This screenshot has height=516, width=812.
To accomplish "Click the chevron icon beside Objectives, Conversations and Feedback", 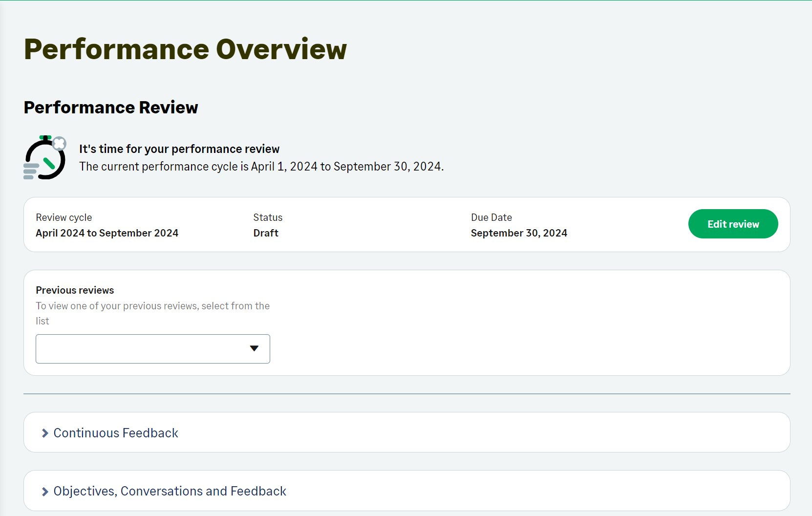I will 45,492.
